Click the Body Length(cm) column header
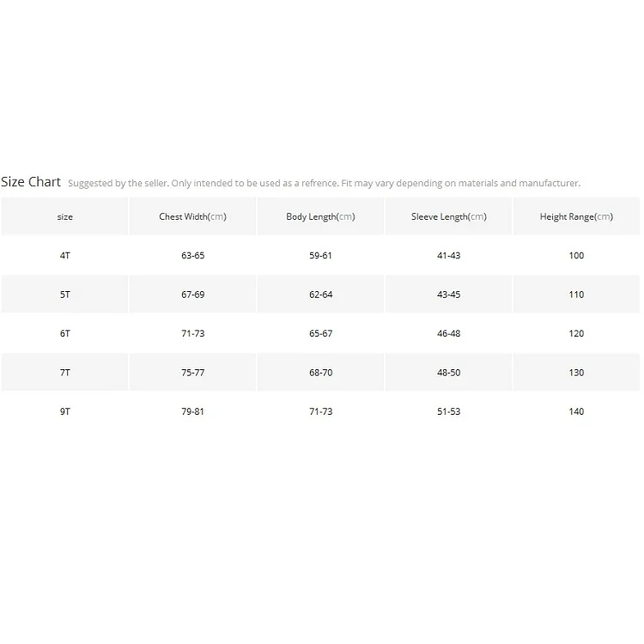This screenshot has width=644, height=644. click(x=320, y=216)
